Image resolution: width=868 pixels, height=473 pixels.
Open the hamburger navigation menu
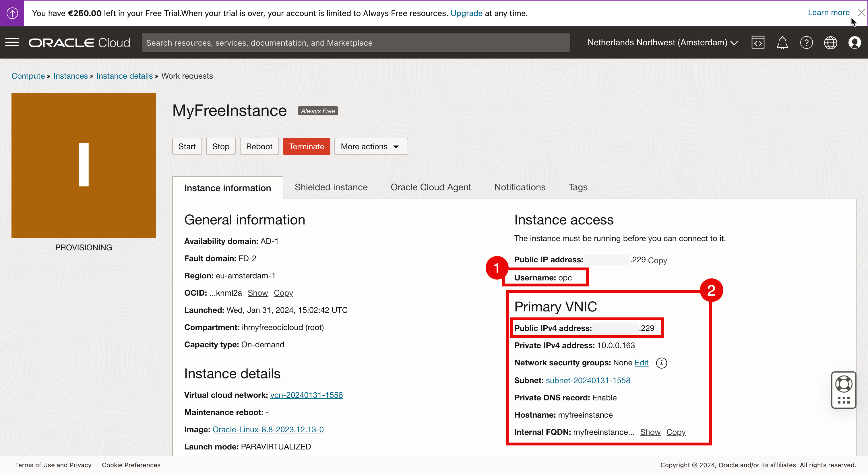[12, 42]
